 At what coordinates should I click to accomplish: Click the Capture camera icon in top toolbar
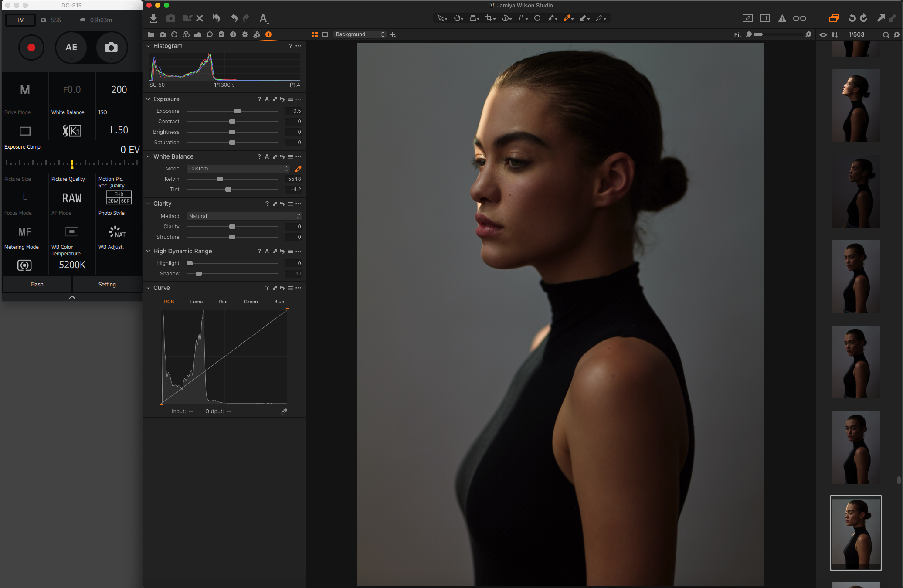tap(171, 18)
